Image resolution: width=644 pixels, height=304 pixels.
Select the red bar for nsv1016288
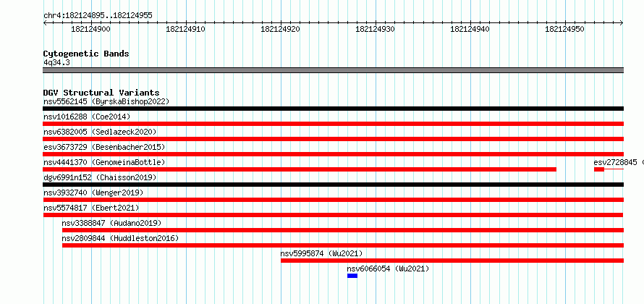pos(333,124)
